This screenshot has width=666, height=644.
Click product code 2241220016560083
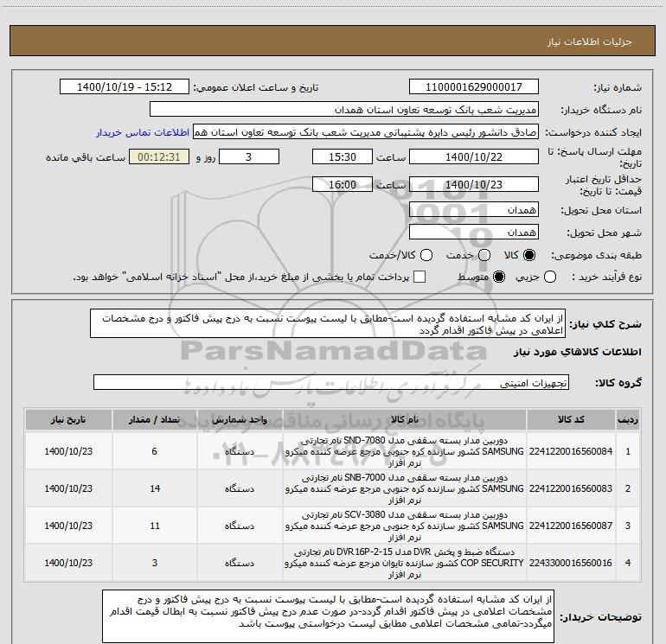click(x=571, y=488)
